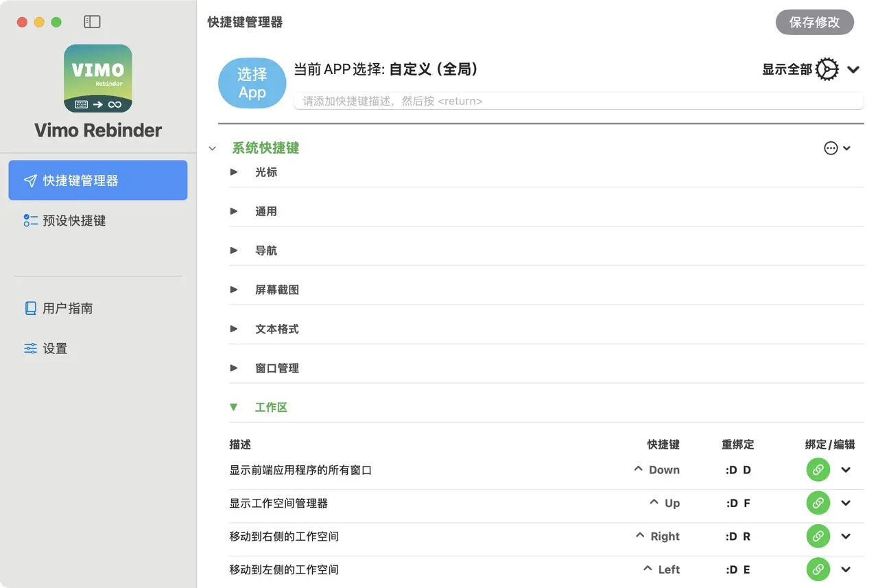Open edit chevron for 移动到右侧的工作空间
Screen dimensions: 878x588
tap(846, 537)
